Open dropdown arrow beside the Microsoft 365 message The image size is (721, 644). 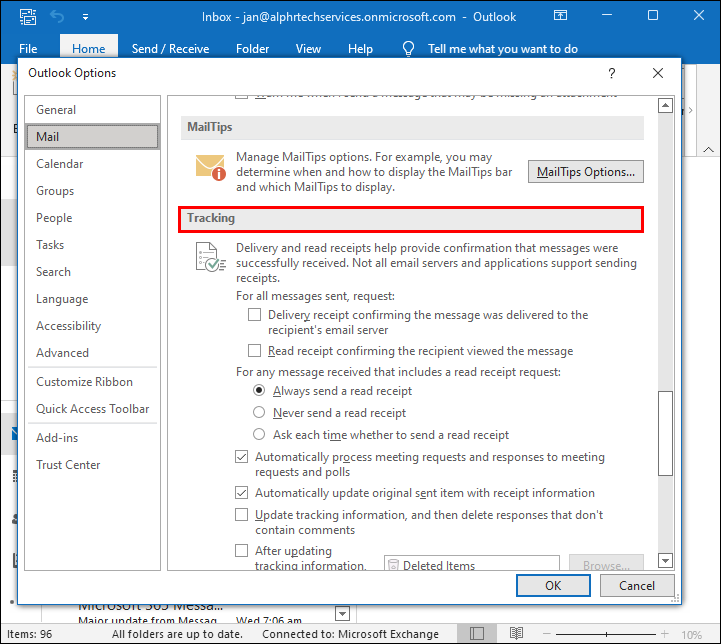point(343,614)
